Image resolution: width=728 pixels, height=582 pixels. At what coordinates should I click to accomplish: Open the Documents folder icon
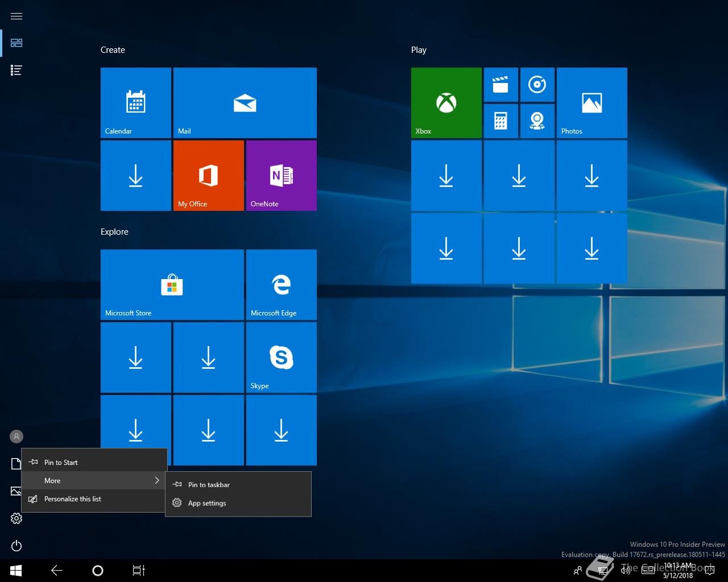point(16,464)
